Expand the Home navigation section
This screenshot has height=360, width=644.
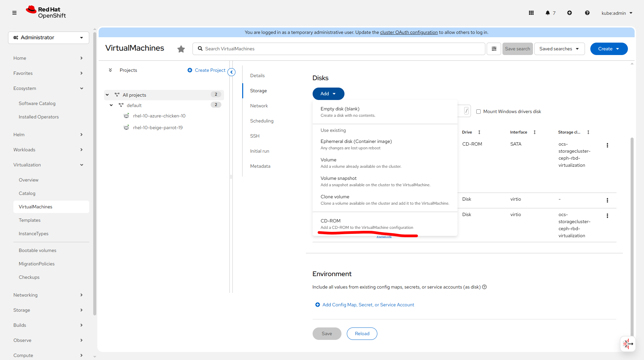pyautogui.click(x=49, y=58)
